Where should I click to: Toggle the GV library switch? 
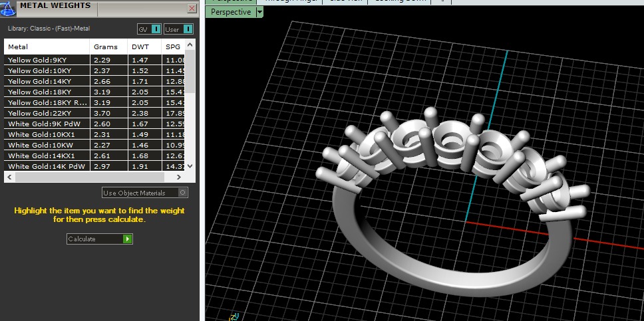pos(150,29)
